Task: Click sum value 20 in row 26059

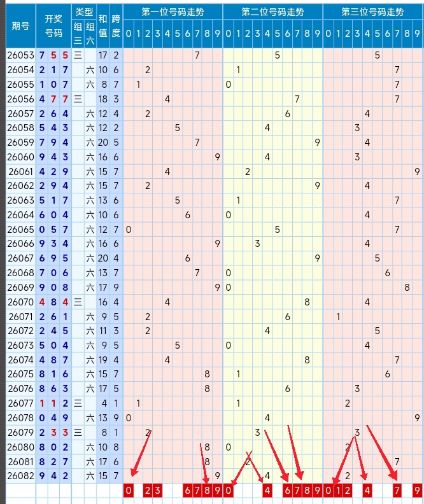Action: coord(103,143)
